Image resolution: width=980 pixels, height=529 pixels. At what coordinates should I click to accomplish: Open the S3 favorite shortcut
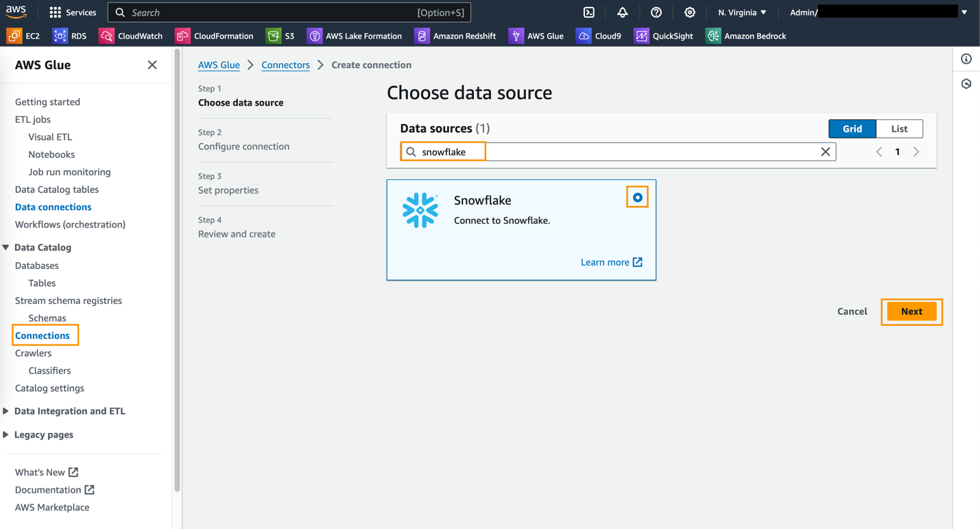280,36
